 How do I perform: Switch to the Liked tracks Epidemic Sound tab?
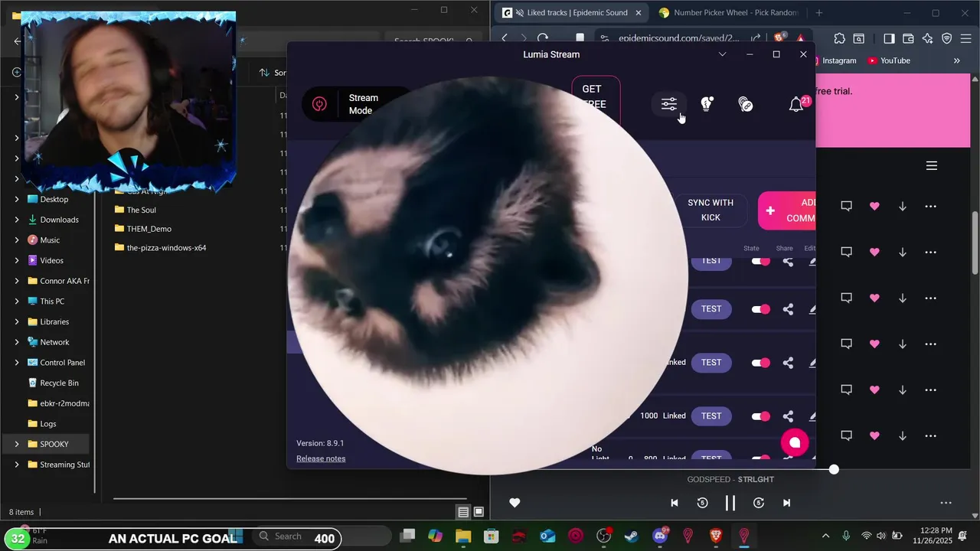coord(570,13)
